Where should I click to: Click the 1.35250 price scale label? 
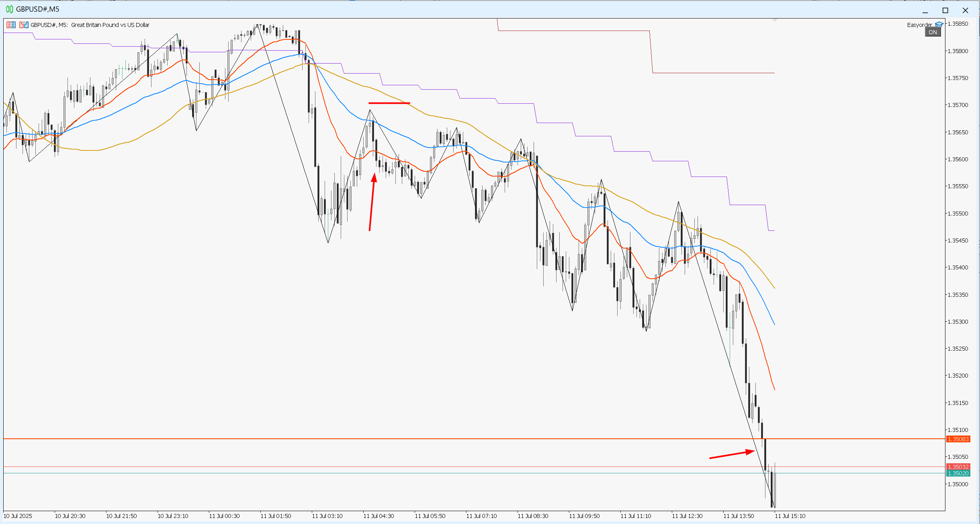coord(958,349)
